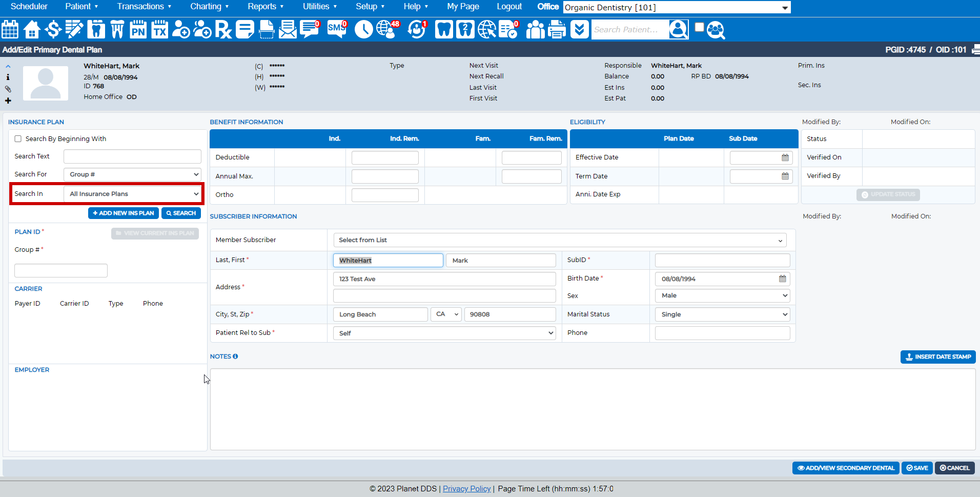
Task: Open the Reports menu
Action: pos(266,7)
